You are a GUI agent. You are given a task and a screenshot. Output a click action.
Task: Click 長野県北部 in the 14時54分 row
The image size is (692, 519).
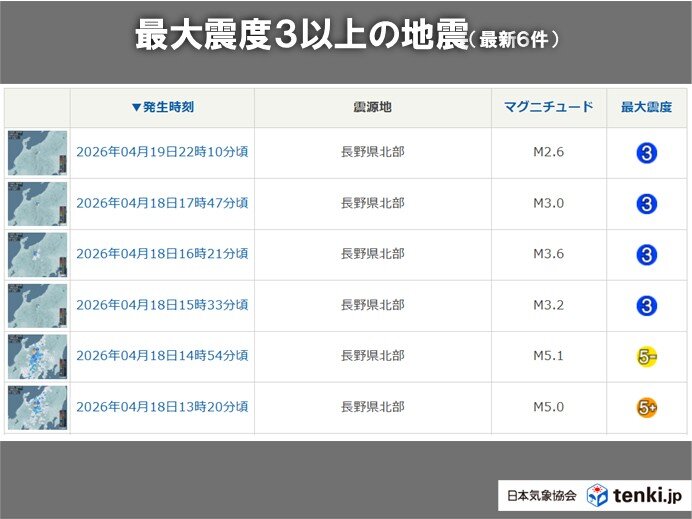pos(372,356)
